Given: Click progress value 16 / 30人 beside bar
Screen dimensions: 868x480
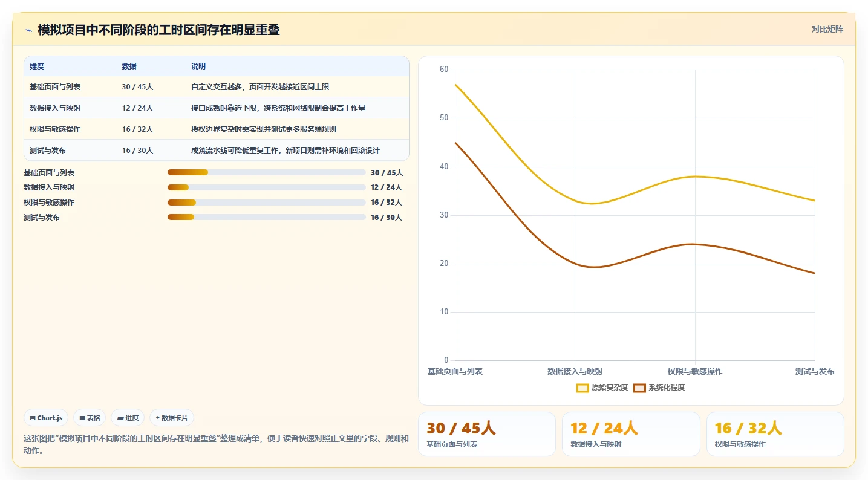Looking at the screenshot, I should [386, 218].
